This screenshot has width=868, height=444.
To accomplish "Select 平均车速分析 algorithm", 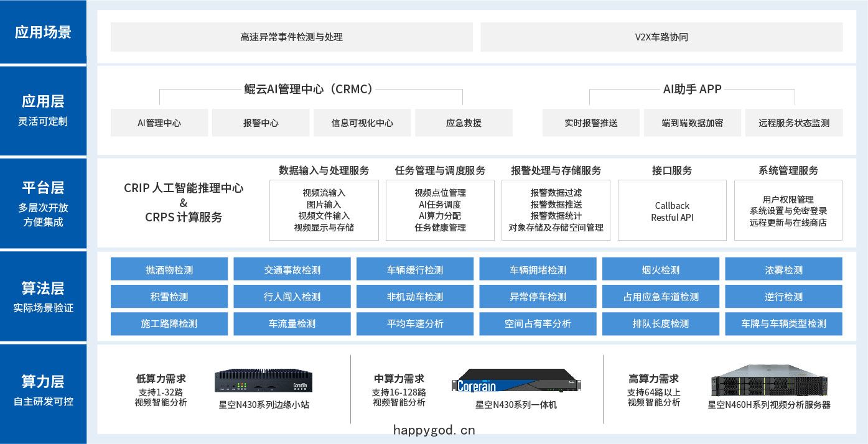I will tap(414, 323).
